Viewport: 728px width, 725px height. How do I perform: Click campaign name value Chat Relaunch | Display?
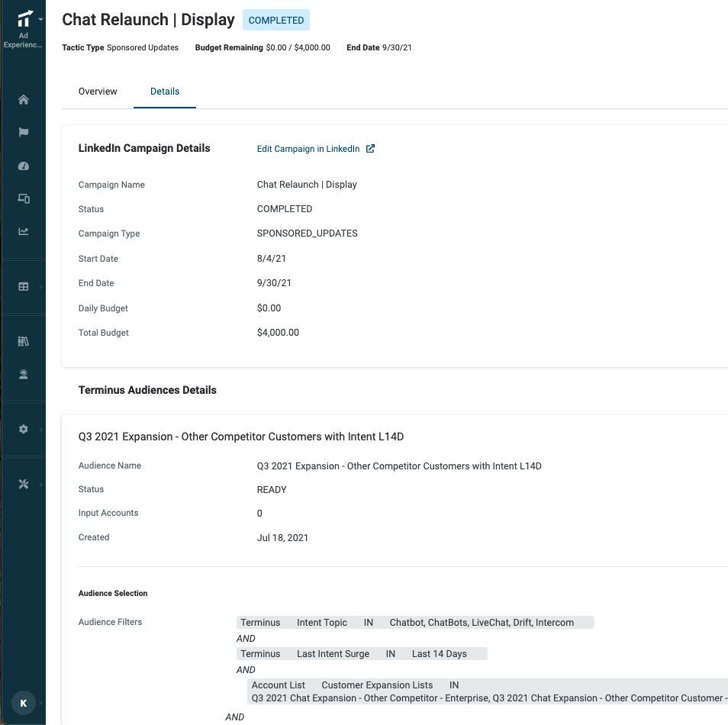point(307,185)
